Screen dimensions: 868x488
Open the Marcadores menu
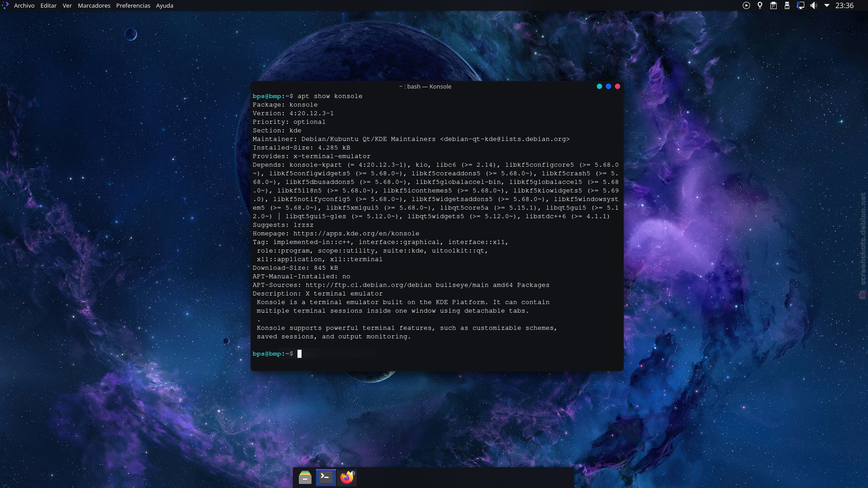click(94, 5)
